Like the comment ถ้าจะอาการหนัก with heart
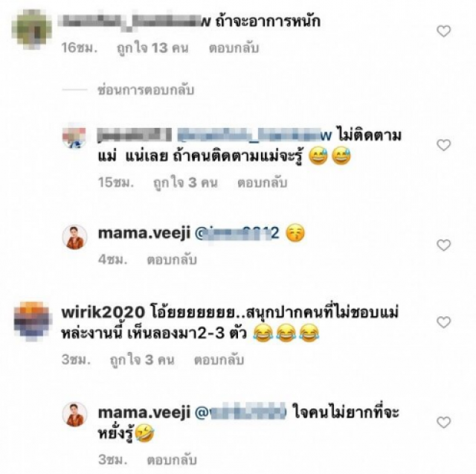476x474 pixels. [443, 31]
